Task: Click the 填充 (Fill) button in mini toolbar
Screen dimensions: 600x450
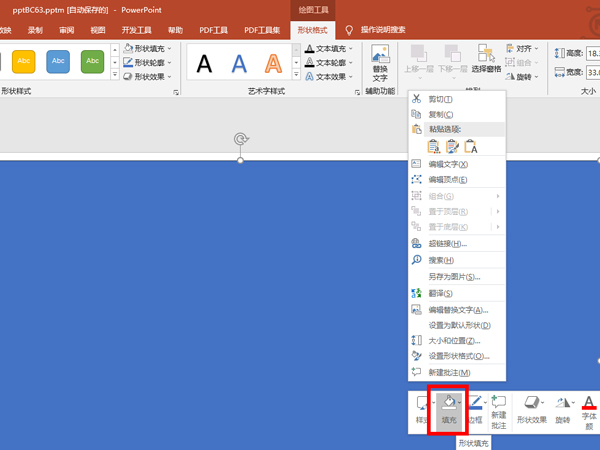Action: [x=449, y=409]
